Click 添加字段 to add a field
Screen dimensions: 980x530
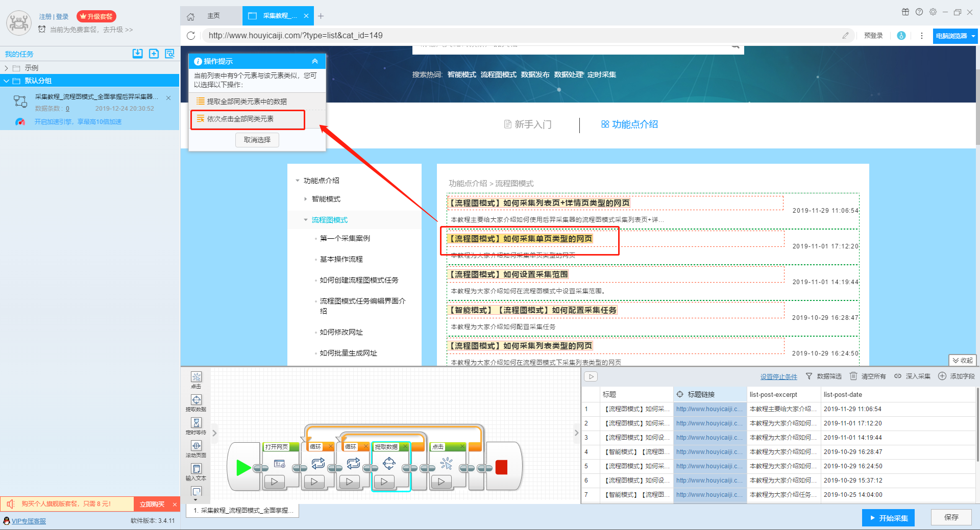click(957, 376)
